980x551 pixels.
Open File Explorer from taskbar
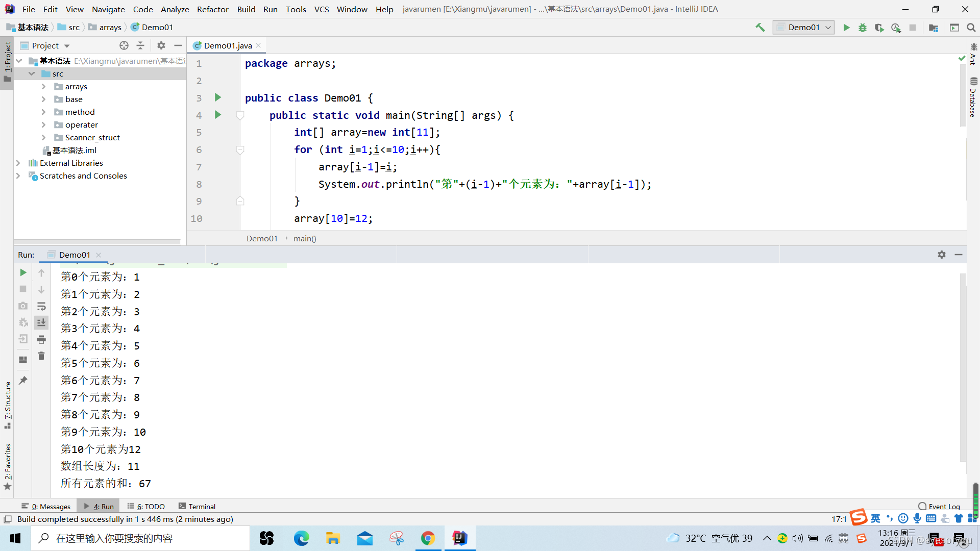tap(333, 538)
